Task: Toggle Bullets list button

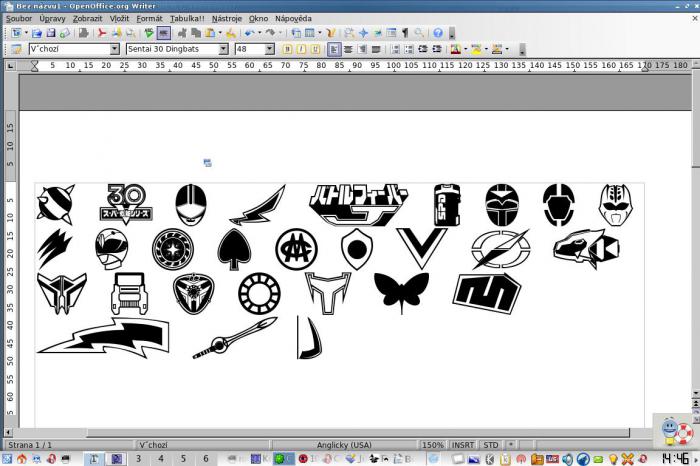Action: (409, 49)
